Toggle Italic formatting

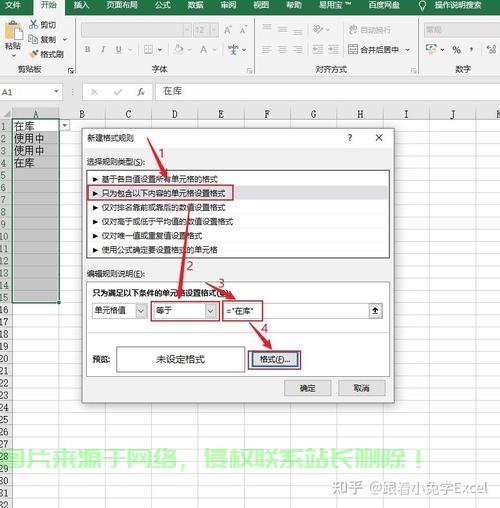tap(103, 50)
